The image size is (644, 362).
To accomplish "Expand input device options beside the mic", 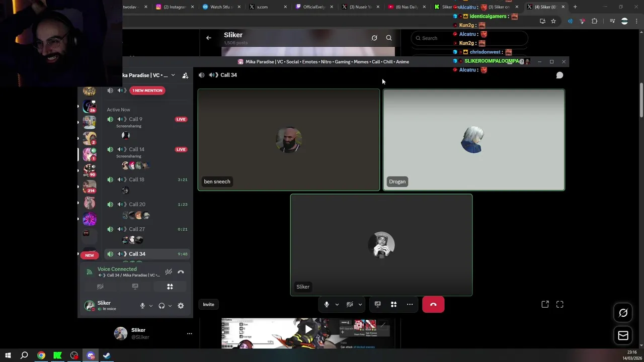I will click(150, 306).
